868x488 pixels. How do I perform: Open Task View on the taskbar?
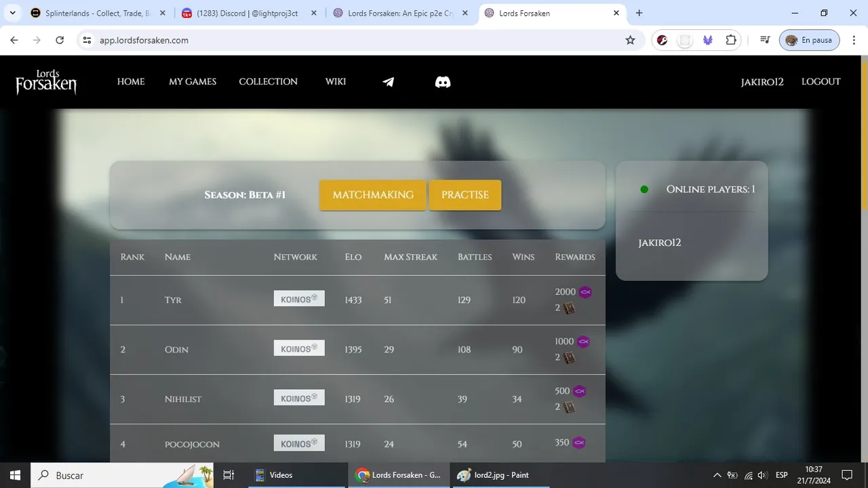point(229,475)
